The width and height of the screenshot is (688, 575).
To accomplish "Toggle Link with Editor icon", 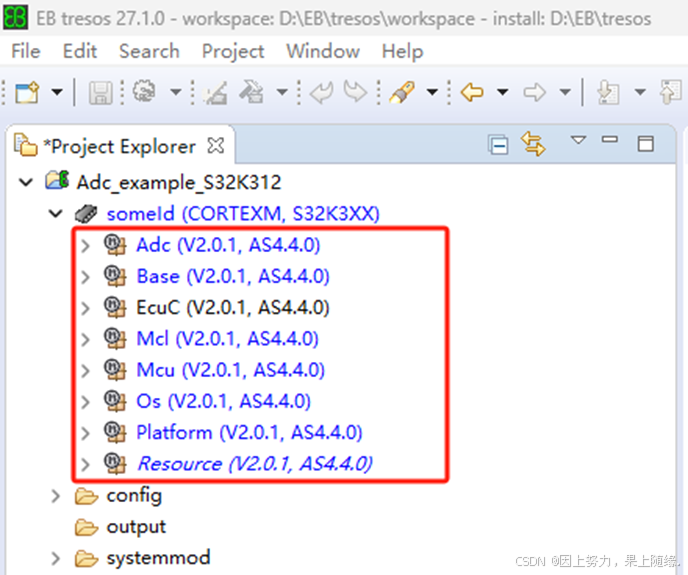I will tap(533, 144).
